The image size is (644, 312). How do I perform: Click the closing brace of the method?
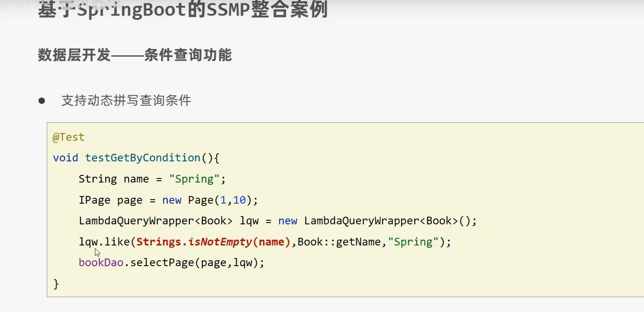pos(56,284)
